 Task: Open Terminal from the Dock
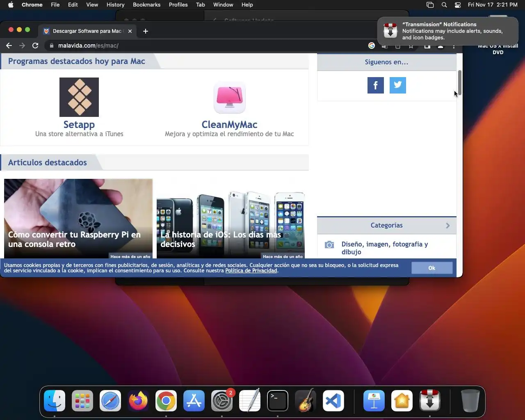(278, 401)
